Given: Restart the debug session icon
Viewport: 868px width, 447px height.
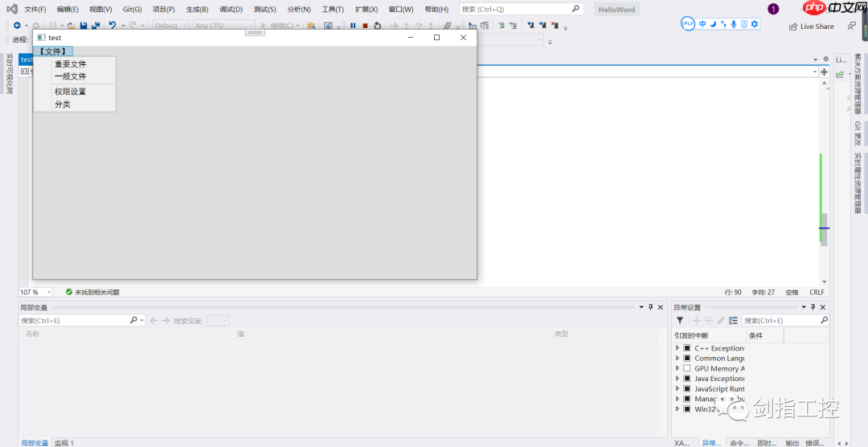Looking at the screenshot, I should click(x=378, y=26).
